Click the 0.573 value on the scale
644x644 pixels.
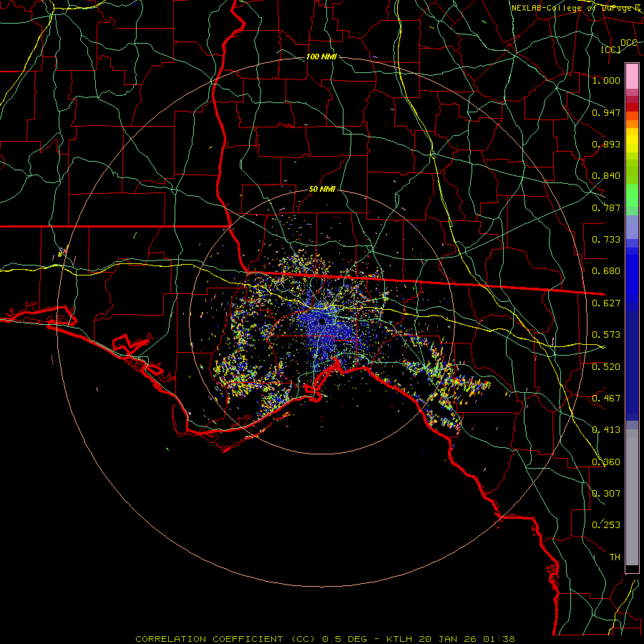[606, 335]
